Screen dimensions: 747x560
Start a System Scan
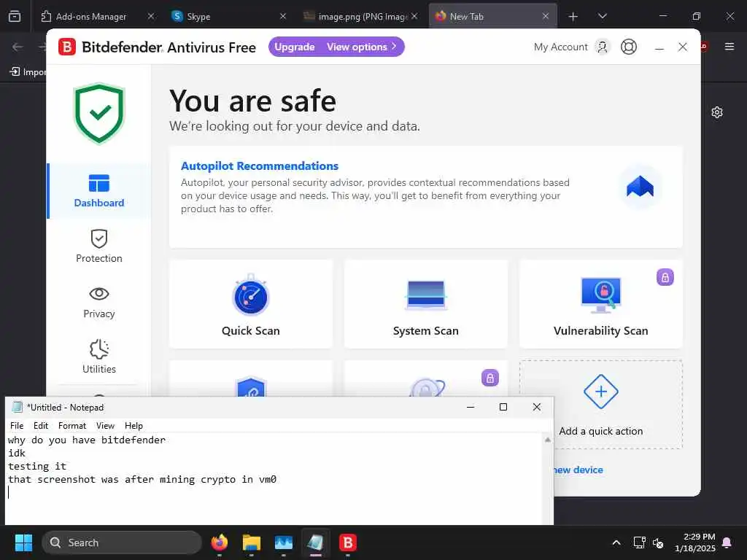425,304
